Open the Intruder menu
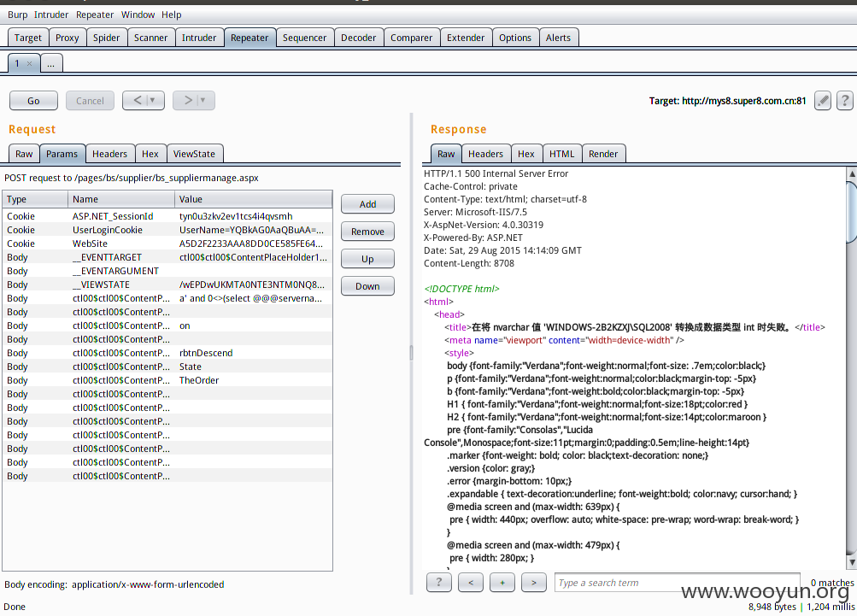The height and width of the screenshot is (616, 857). 51,15
